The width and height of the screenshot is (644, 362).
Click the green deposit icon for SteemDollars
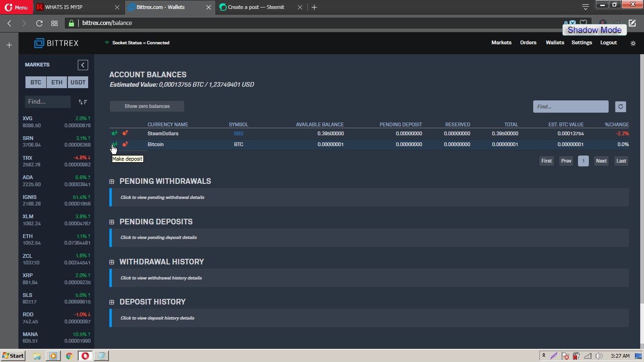pyautogui.click(x=114, y=133)
